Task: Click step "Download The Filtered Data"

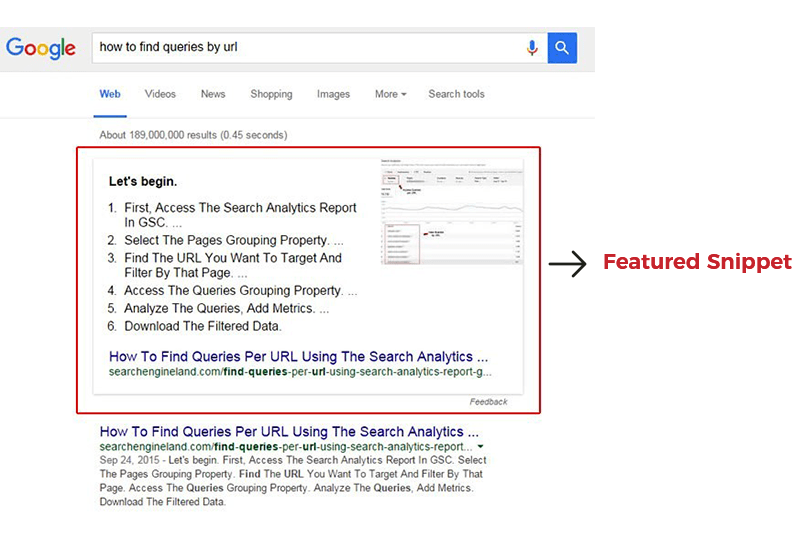Action: (202, 327)
